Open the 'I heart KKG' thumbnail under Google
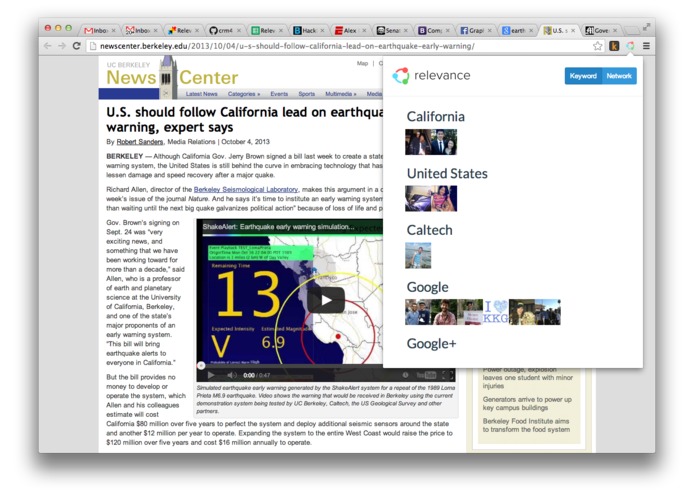This screenshot has width=695, height=494. [x=496, y=312]
